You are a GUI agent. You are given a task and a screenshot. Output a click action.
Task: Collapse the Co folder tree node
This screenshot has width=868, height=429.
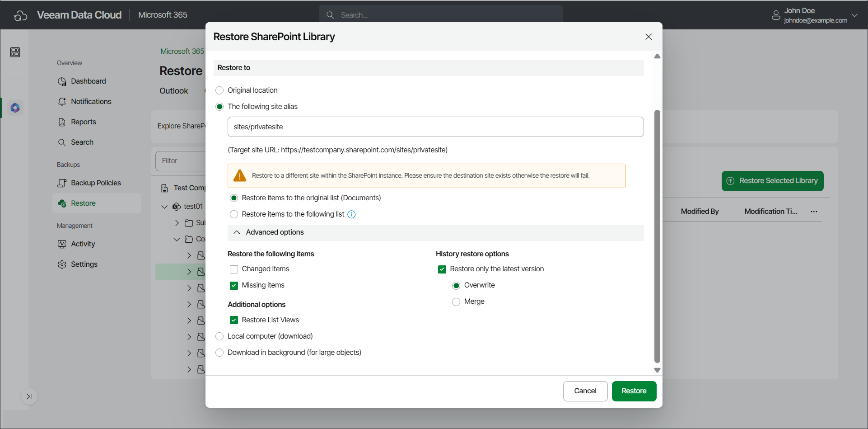coord(177,239)
